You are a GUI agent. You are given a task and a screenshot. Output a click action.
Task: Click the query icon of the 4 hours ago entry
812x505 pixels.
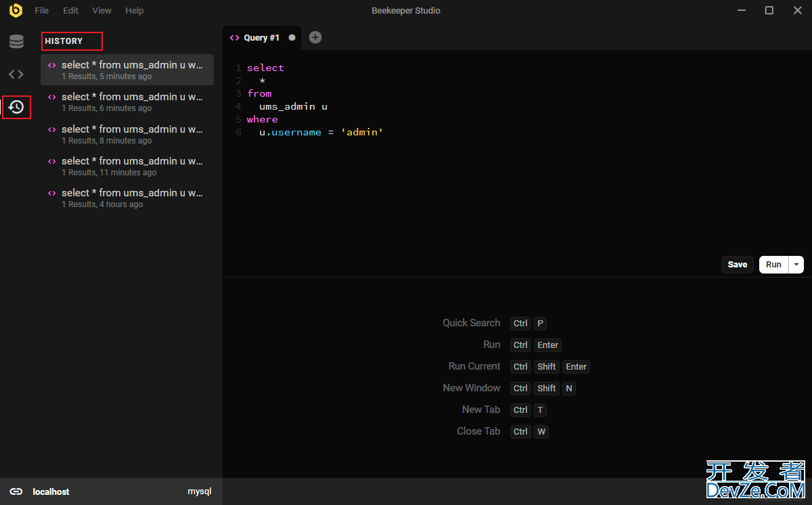tap(52, 193)
